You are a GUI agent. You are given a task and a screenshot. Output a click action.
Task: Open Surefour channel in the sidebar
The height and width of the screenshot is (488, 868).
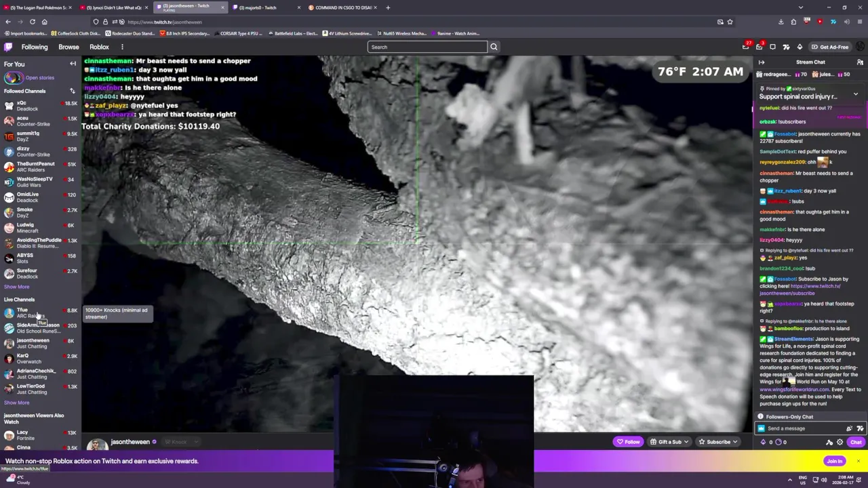[41, 273]
